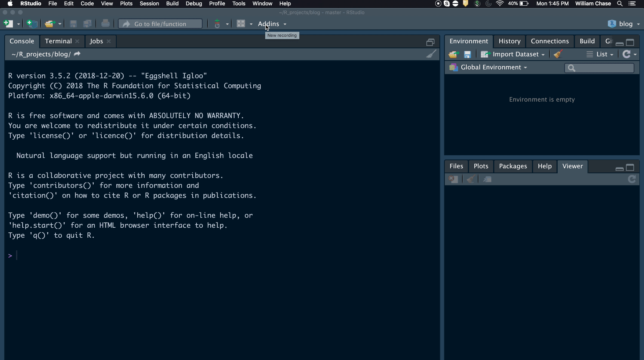Viewport: 644px width, 360px height.
Task: Click the version control Git icon
Action: 217,24
